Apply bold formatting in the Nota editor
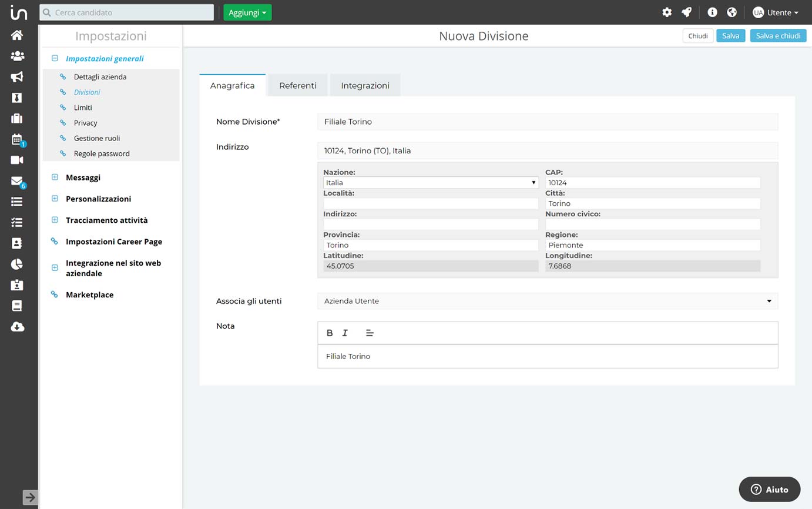This screenshot has width=812, height=509. click(330, 333)
